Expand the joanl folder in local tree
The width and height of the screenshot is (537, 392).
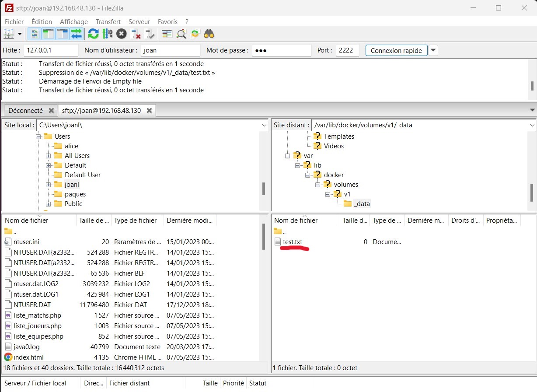49,185
